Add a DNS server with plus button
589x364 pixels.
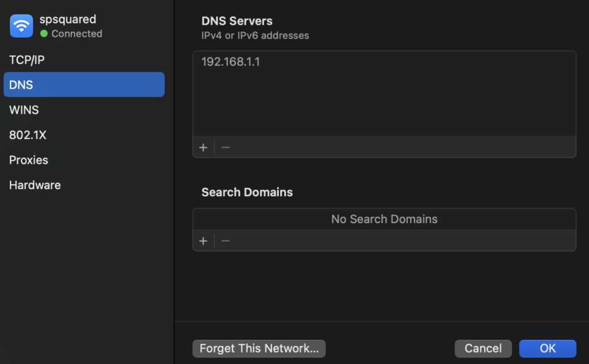(x=203, y=147)
